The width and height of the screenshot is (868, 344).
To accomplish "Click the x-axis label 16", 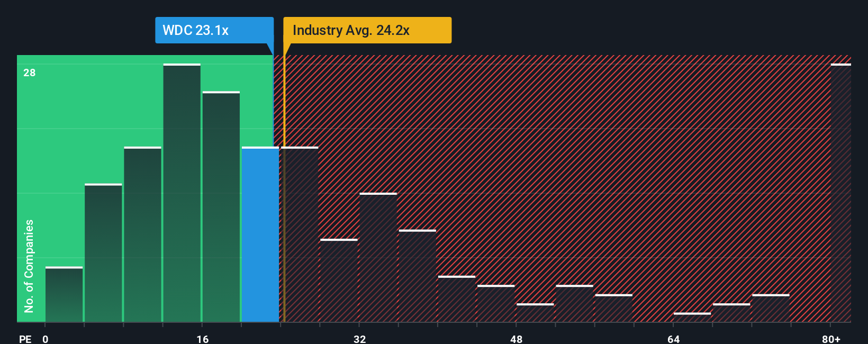I will (x=203, y=339).
